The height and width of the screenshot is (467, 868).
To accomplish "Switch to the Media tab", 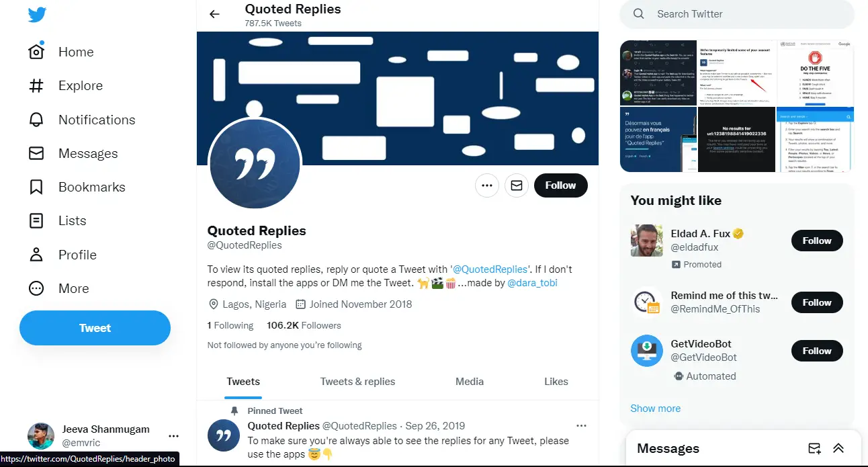I will click(x=470, y=381).
